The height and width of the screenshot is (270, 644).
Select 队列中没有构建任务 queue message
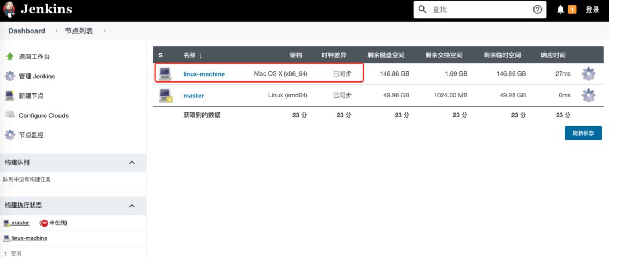point(27,179)
